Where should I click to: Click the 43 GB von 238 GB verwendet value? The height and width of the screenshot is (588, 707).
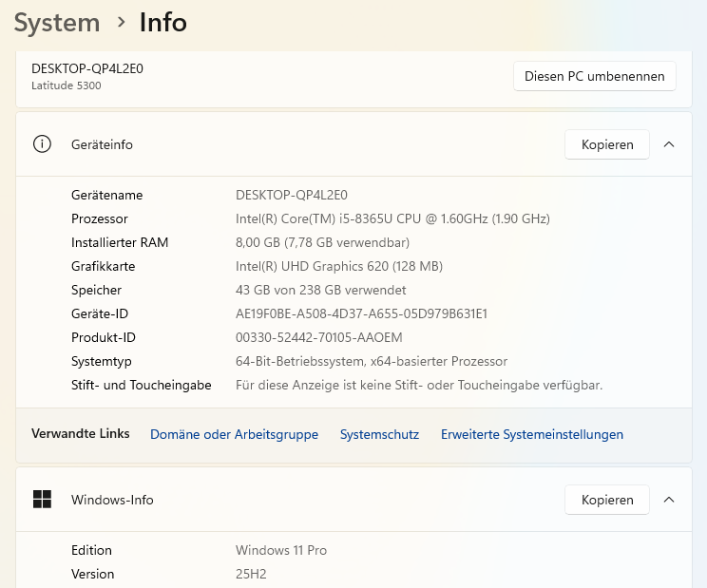(320, 290)
